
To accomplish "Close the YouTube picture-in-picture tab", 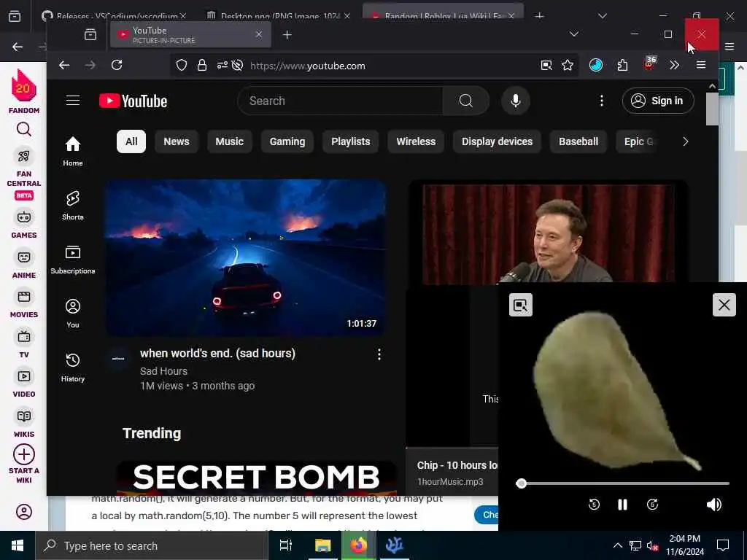I will 259,34.
